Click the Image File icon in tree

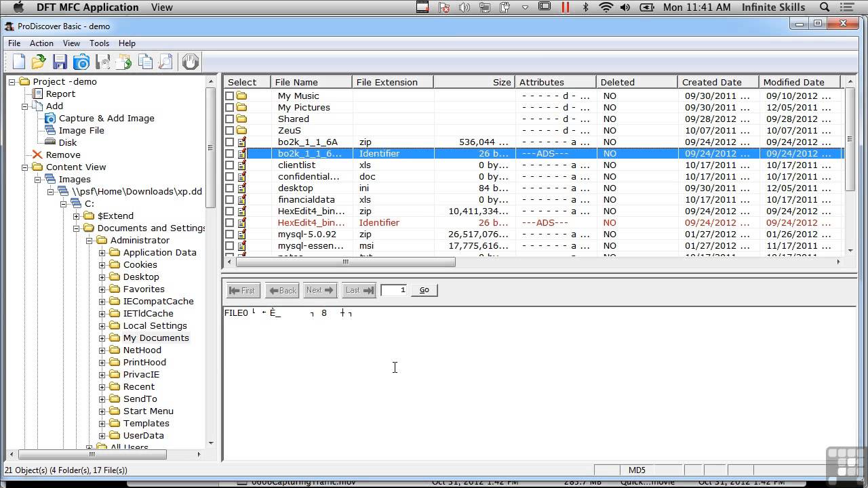[x=50, y=130]
